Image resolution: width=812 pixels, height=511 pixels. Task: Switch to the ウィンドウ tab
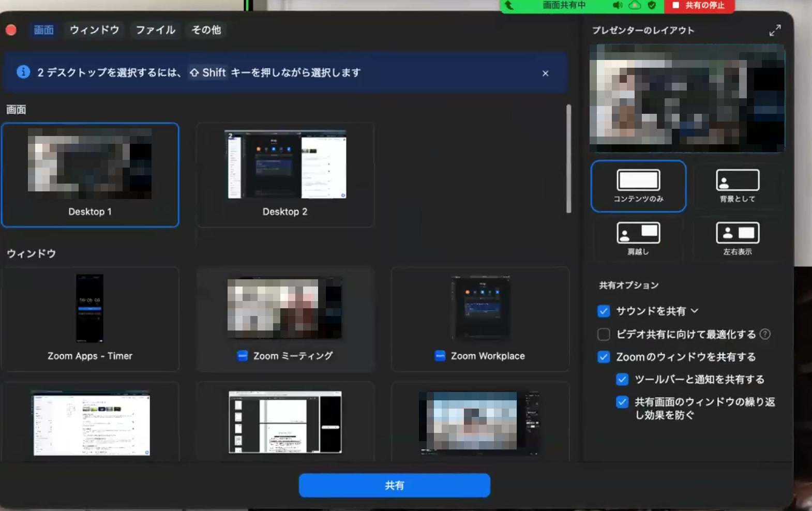tap(95, 30)
